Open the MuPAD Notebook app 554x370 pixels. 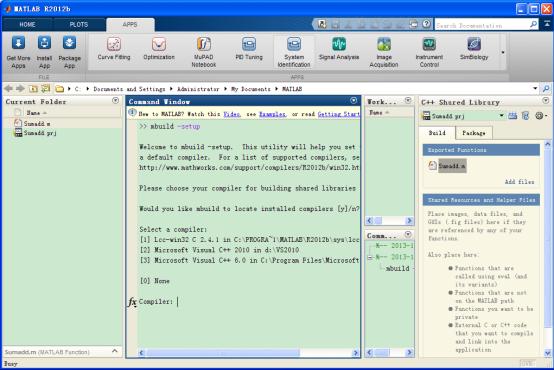pos(204,52)
